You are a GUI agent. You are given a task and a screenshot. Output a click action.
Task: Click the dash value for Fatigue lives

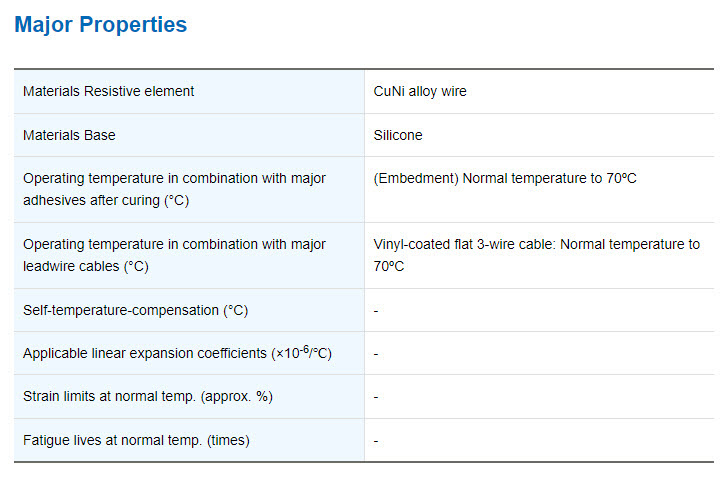click(376, 441)
